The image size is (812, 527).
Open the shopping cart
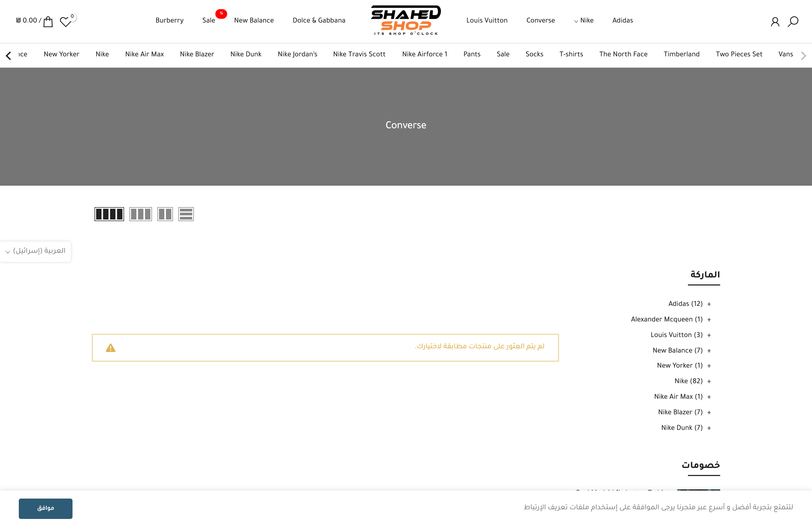48,21
